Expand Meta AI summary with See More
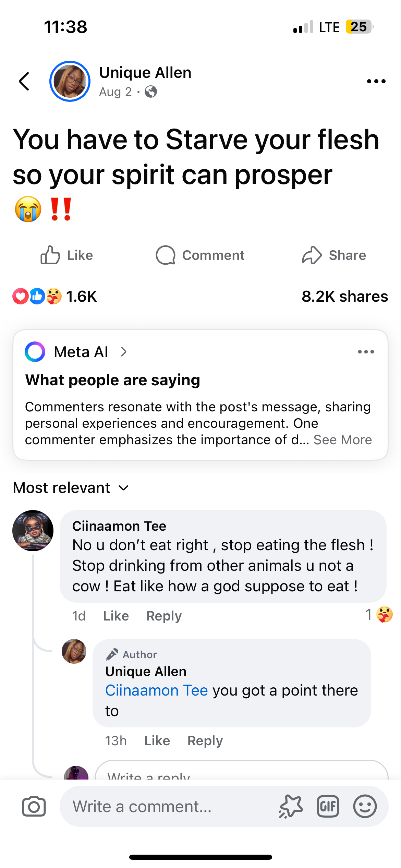401x868 pixels. point(342,440)
